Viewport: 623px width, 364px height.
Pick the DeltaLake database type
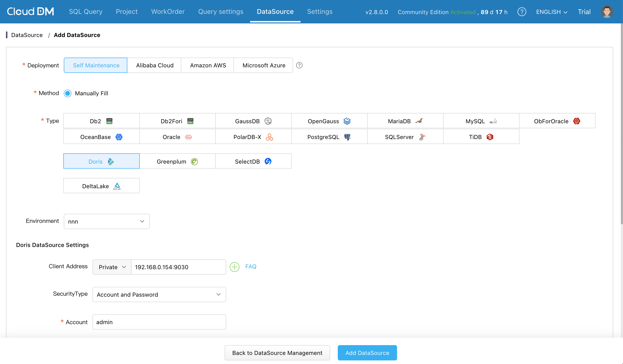(101, 186)
